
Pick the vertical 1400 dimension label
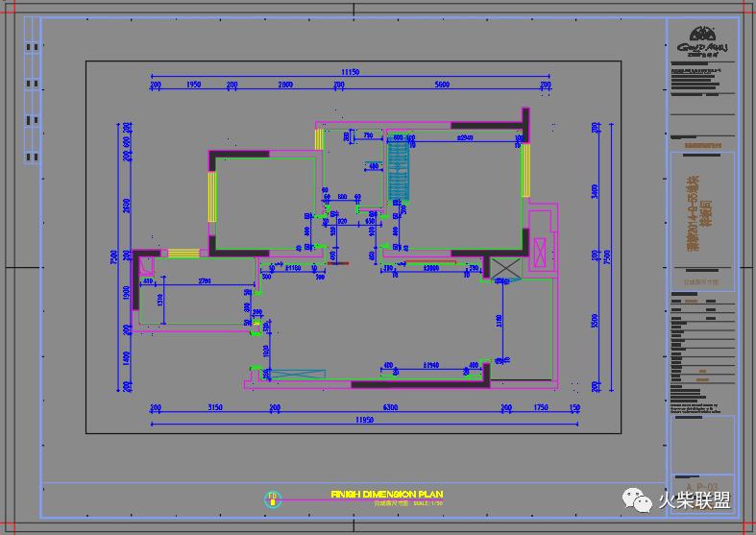[x=127, y=358]
